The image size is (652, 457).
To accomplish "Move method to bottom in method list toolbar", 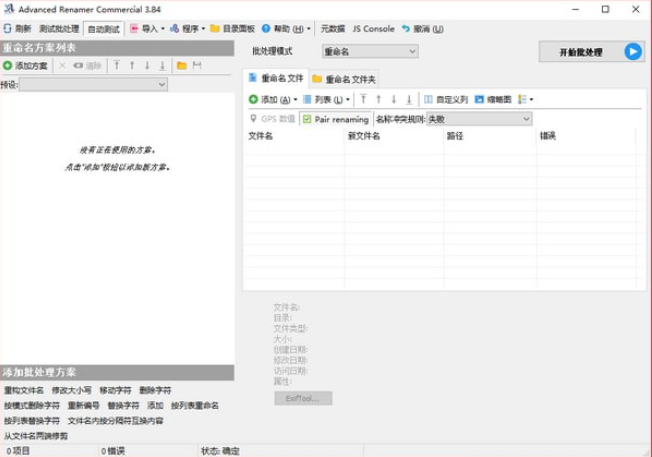I will point(163,65).
